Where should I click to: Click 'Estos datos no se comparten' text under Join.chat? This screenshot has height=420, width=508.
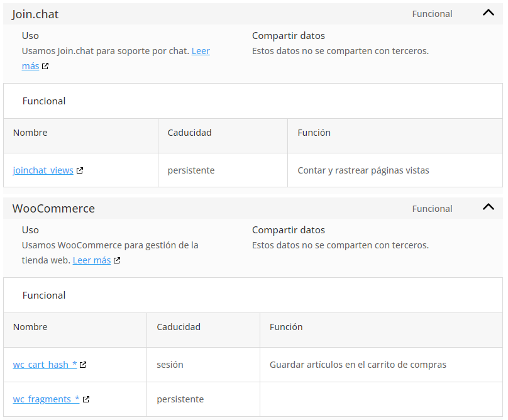click(340, 51)
